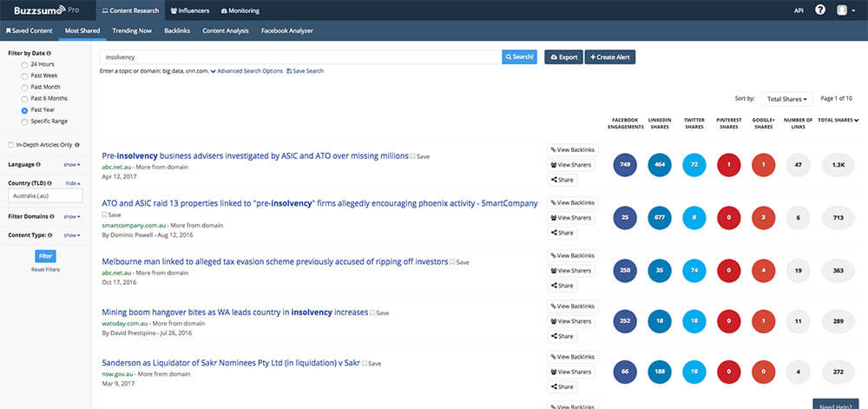Open the Monitoring tab

click(240, 10)
